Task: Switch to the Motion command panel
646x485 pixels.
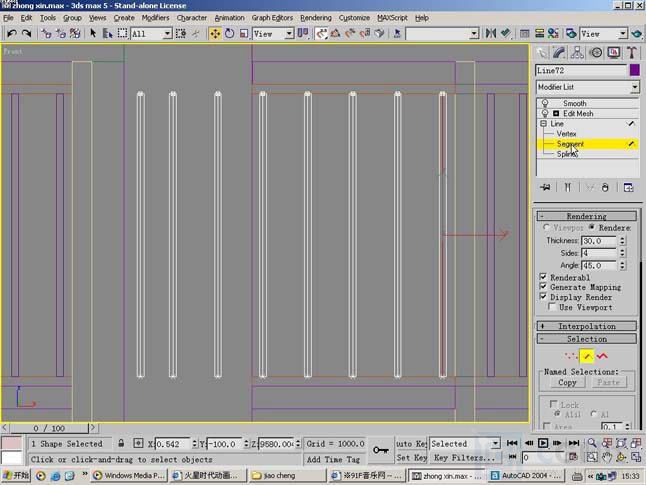Action: [x=596, y=53]
